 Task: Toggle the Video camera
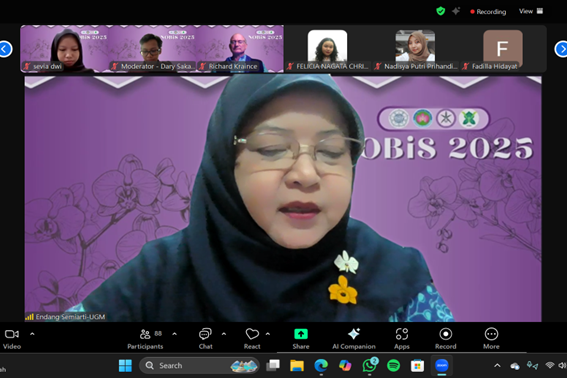click(x=12, y=339)
